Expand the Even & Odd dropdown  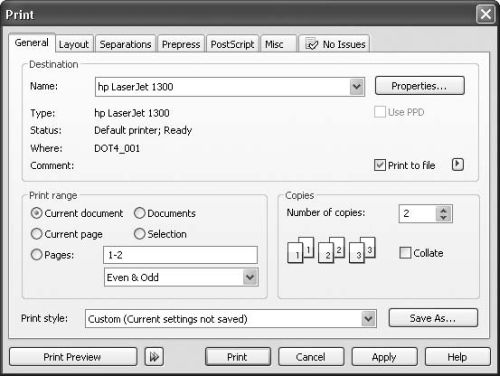click(x=250, y=277)
